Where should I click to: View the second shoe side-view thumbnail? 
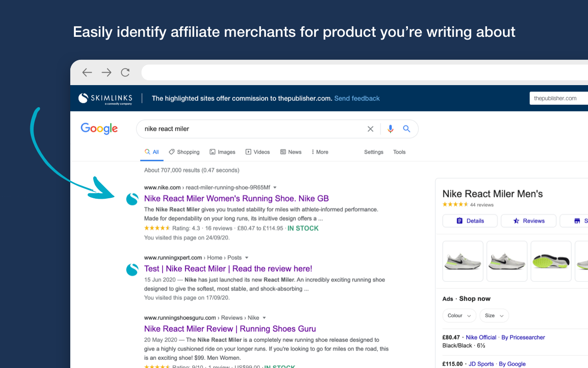(507, 261)
